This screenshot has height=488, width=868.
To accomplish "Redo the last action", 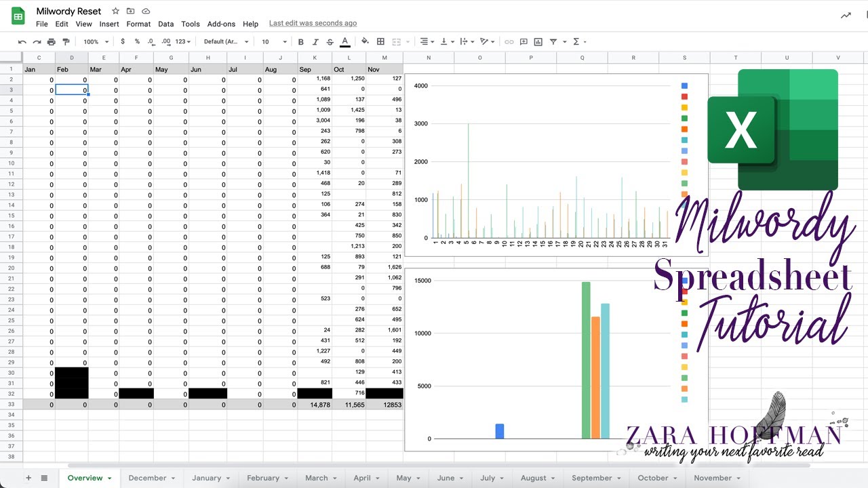I will pyautogui.click(x=37, y=42).
